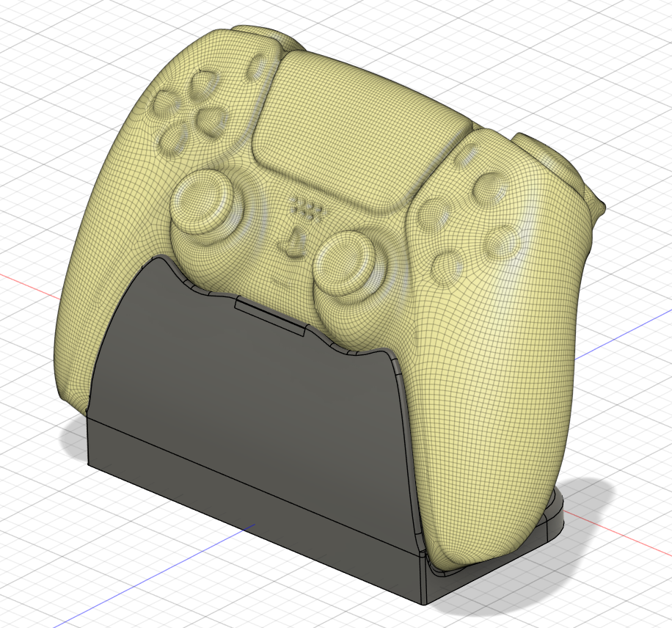The width and height of the screenshot is (672, 628).
Task: Select the rectangular notch on stand top
Action: pyautogui.click(x=271, y=317)
